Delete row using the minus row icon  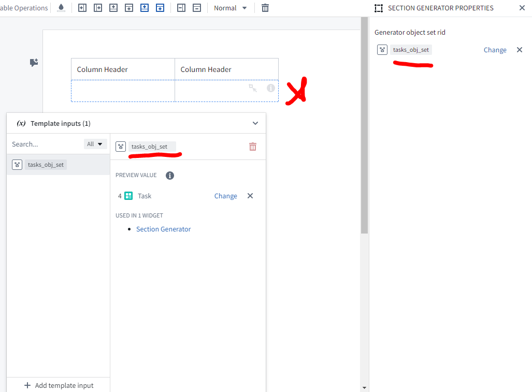point(197,8)
